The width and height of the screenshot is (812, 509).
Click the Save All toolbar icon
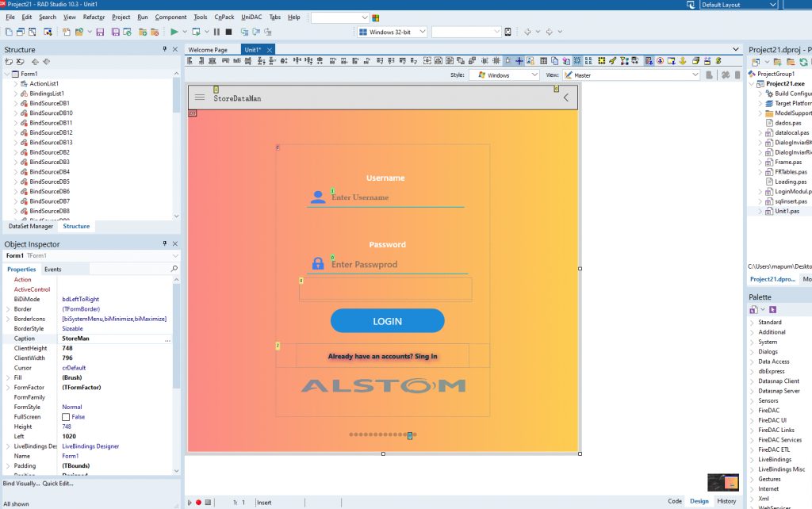click(x=116, y=32)
